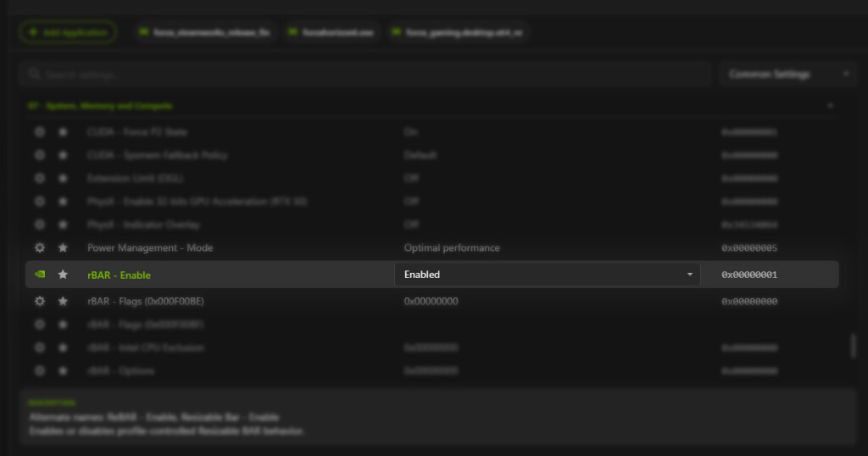
Task: Toggle the favorite star for rBAR - Enable
Action: click(x=63, y=275)
